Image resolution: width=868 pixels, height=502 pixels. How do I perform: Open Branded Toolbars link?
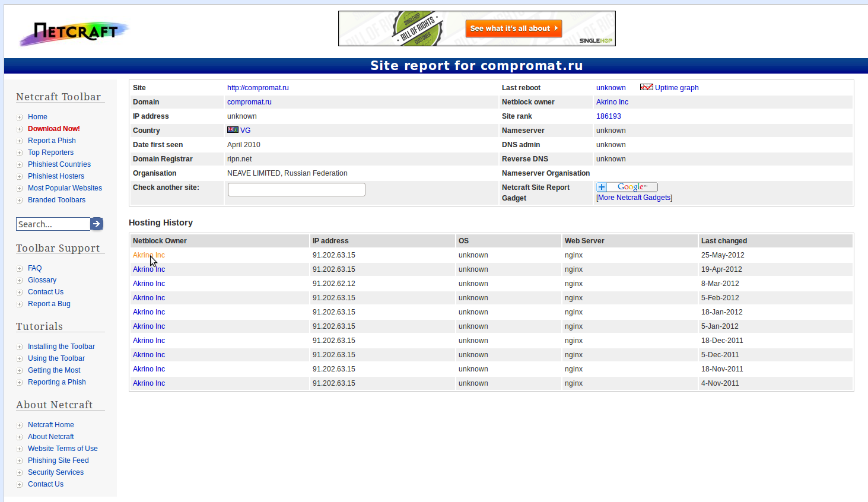click(56, 200)
